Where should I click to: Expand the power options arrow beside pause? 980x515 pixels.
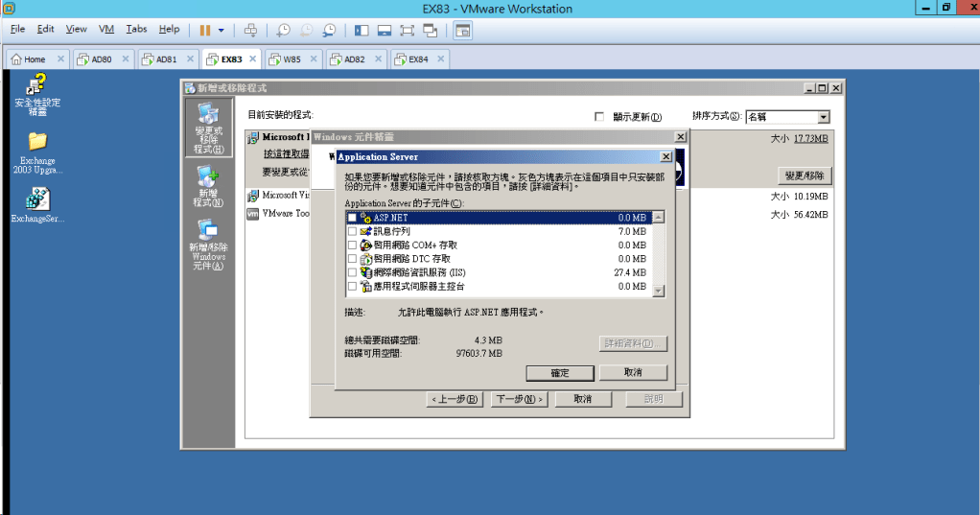222,30
